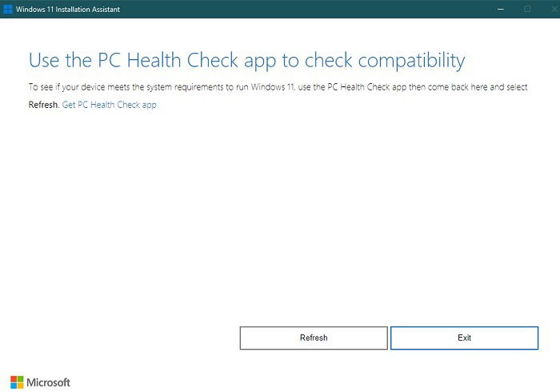Click the Microsoft wordmark text at bottom
560x392 pixels.
[x=48, y=382]
